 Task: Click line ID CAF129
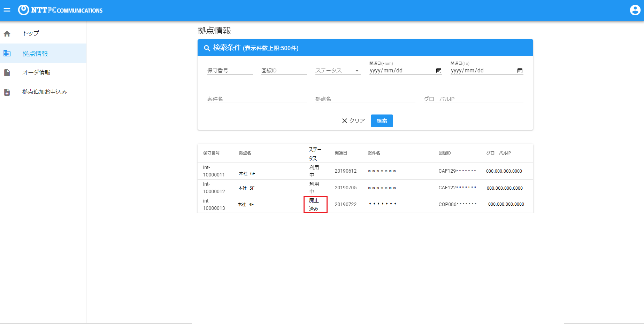457,171
